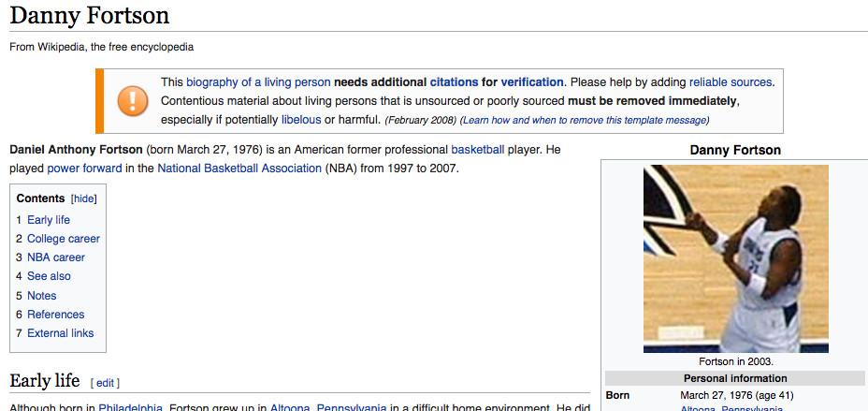Click the libelous link in notice
868x411 pixels.
(300, 120)
